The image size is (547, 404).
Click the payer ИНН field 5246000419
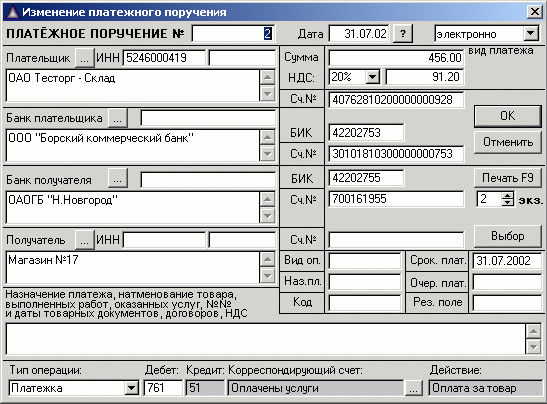(164, 58)
